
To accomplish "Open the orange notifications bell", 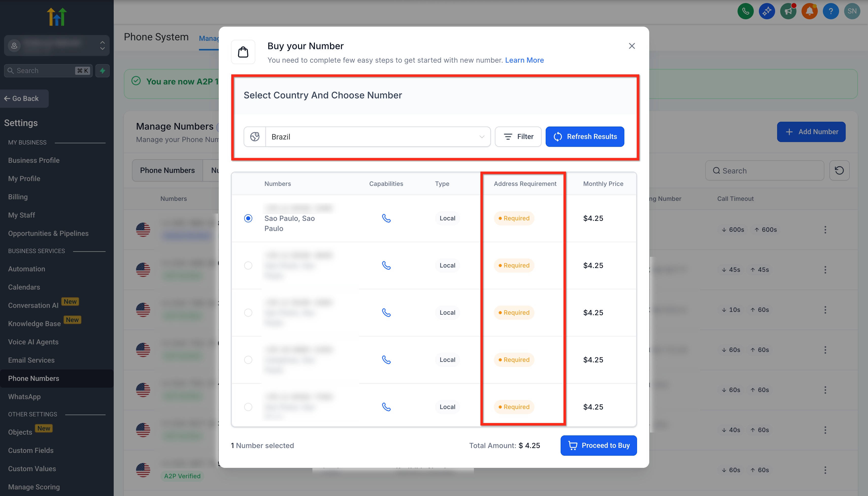I will click(809, 11).
